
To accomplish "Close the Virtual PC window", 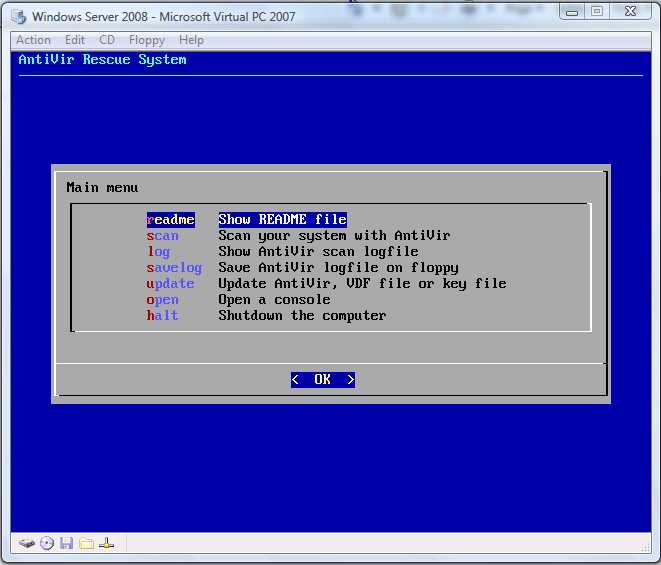I will point(630,12).
